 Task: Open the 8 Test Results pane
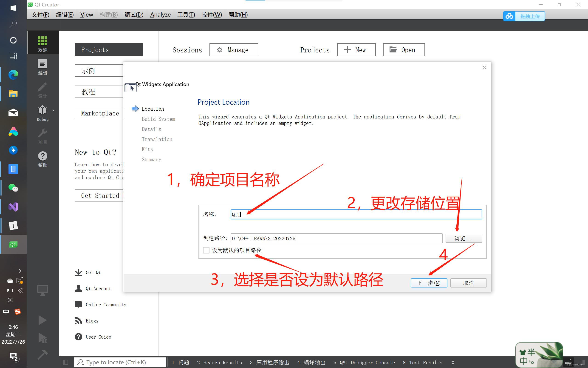(423, 362)
